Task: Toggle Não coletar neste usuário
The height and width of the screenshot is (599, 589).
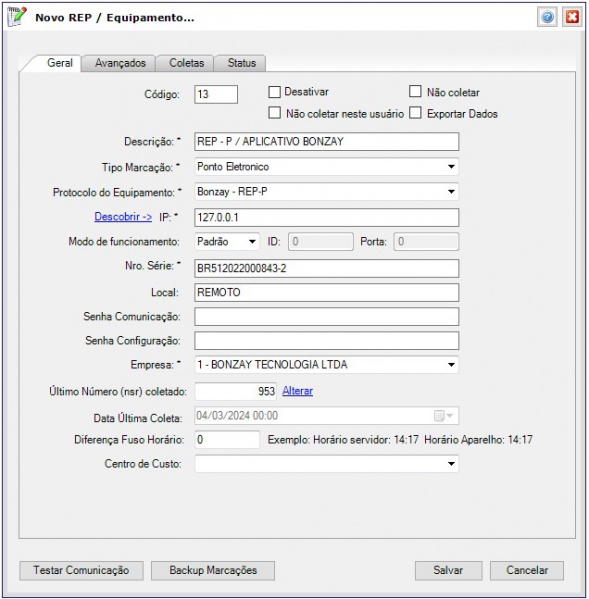Action: point(274,113)
